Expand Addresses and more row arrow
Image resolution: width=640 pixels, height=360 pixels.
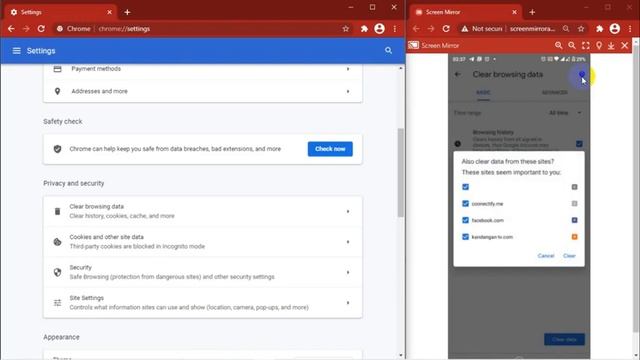tap(348, 91)
